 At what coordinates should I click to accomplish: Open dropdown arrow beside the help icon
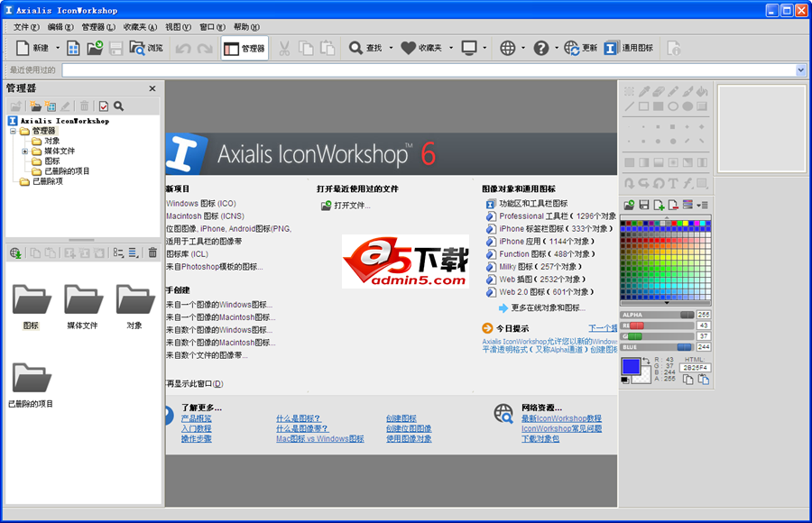pyautogui.click(x=557, y=48)
